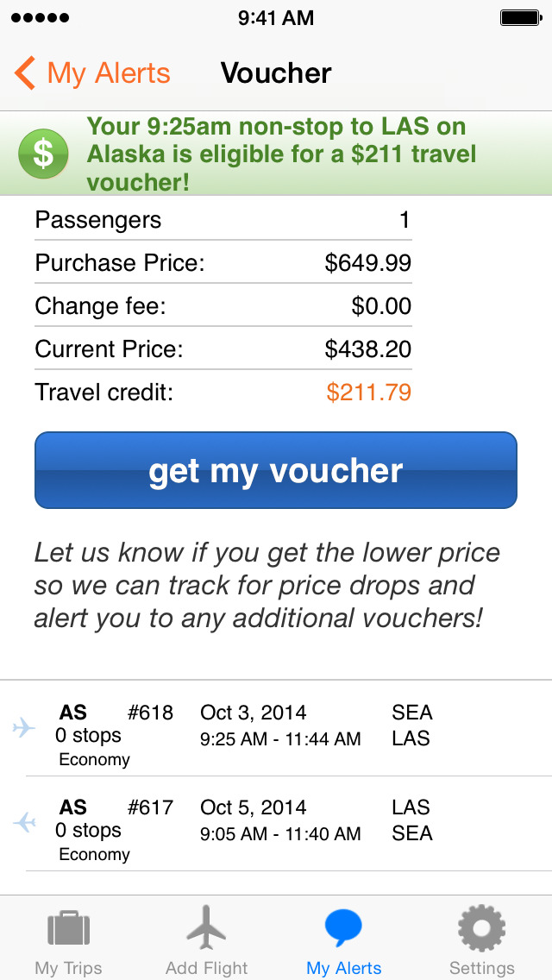The image size is (552, 980).
Task: Switch to the Add Flight tab label
Action: [x=207, y=967]
